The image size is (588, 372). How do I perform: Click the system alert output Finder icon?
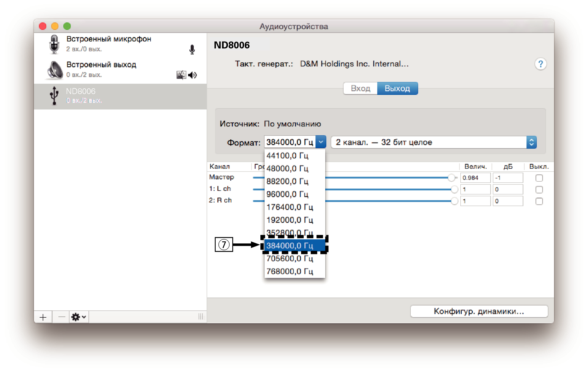pyautogui.click(x=181, y=75)
